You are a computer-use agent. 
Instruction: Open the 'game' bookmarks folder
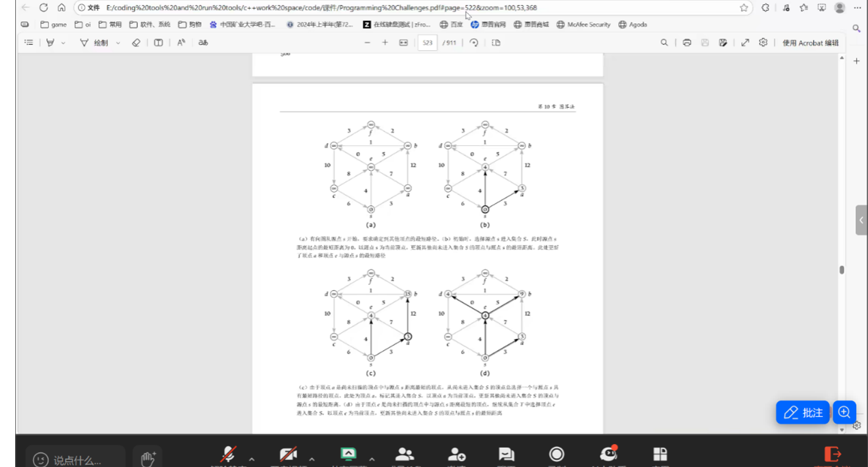(52, 24)
